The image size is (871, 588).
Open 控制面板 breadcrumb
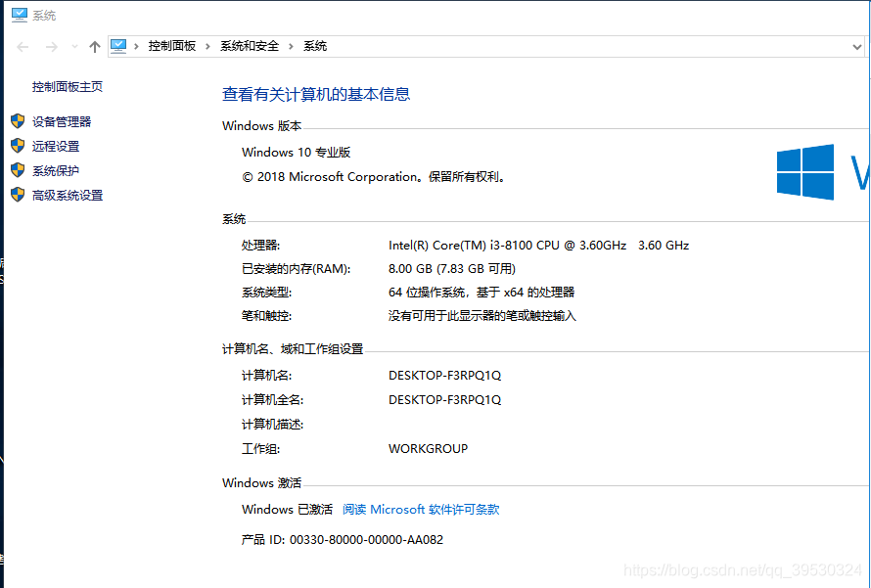172,46
